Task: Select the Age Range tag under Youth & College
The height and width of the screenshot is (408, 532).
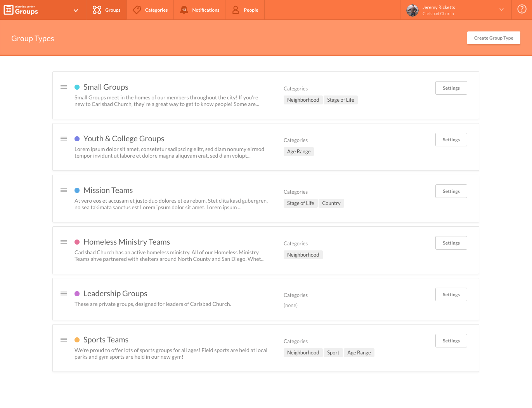Action: point(299,151)
